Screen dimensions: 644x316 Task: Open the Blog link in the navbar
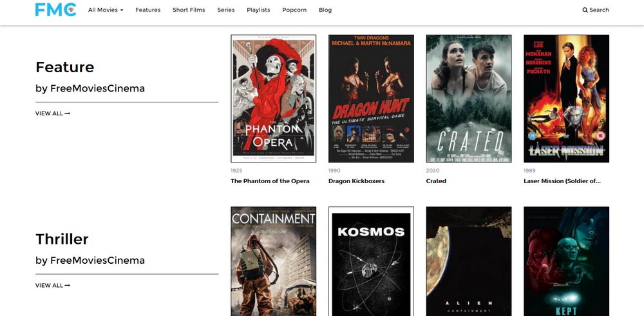[325, 10]
